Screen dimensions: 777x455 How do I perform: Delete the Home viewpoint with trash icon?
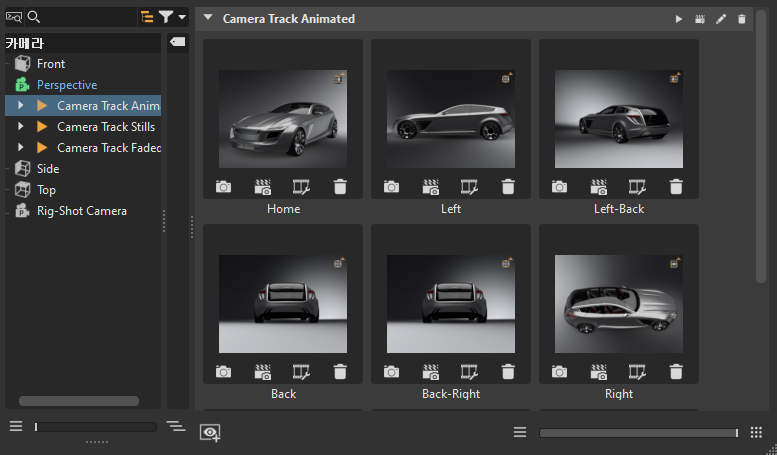pyautogui.click(x=340, y=187)
